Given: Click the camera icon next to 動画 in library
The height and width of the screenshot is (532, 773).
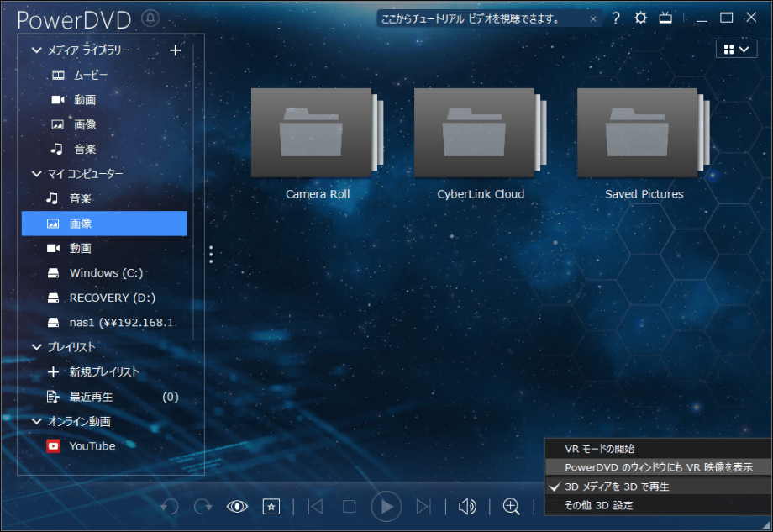Looking at the screenshot, I should tap(58, 100).
